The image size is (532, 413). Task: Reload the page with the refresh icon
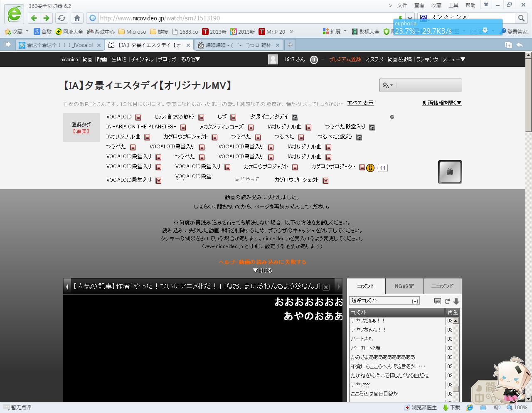(62, 18)
